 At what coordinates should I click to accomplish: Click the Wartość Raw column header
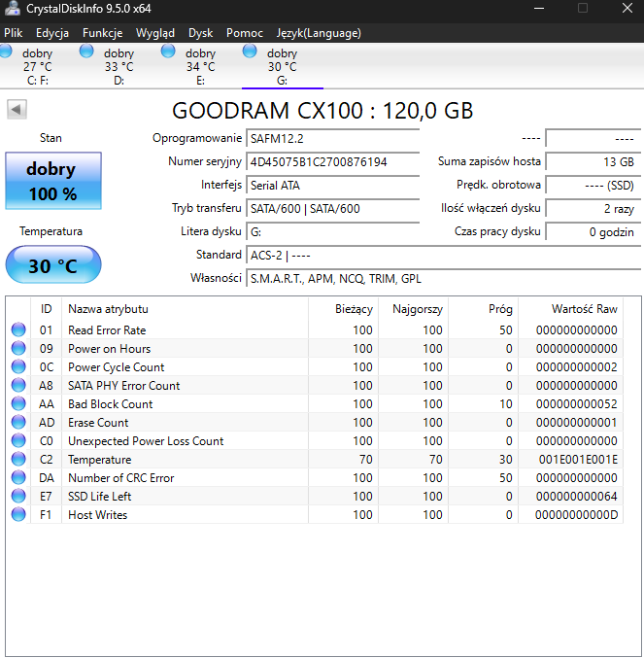point(571,309)
